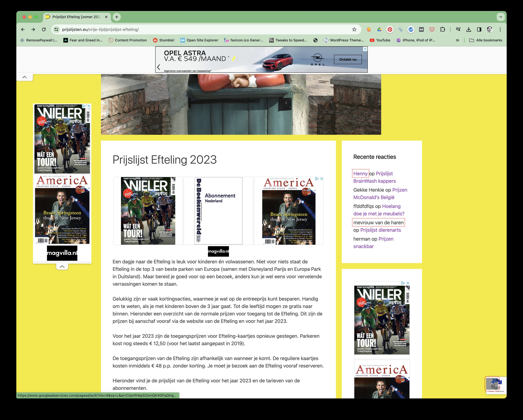523x420 pixels.
Task: Open Hoelang doe je met je meubels link
Action: click(x=379, y=210)
